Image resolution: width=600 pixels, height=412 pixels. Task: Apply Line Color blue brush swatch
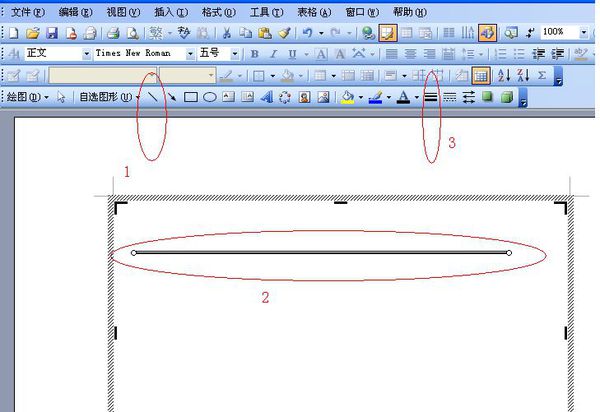376,97
